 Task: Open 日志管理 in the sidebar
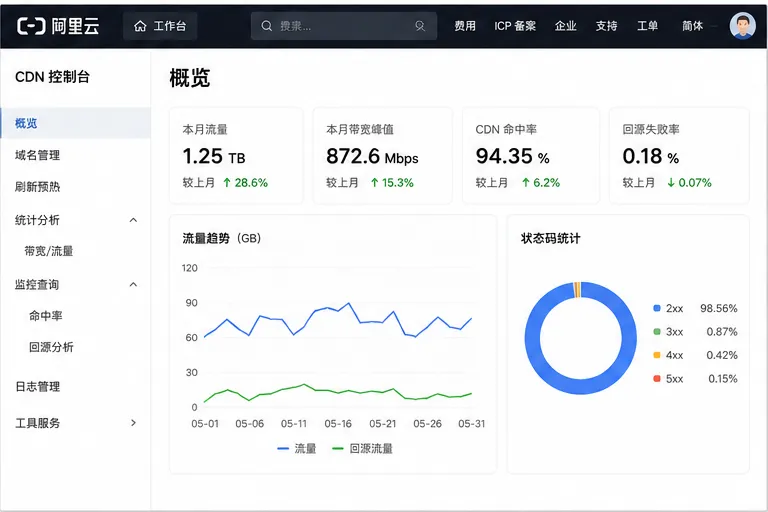[x=37, y=387]
